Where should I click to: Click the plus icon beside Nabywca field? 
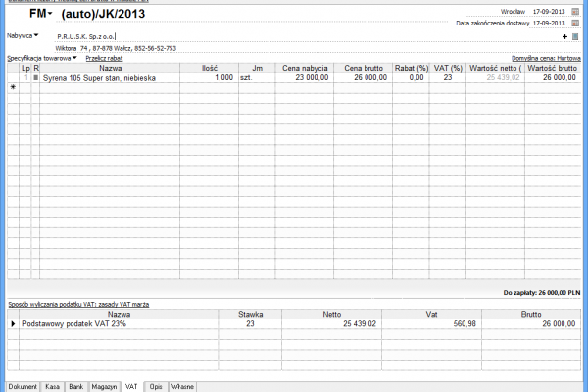(564, 35)
